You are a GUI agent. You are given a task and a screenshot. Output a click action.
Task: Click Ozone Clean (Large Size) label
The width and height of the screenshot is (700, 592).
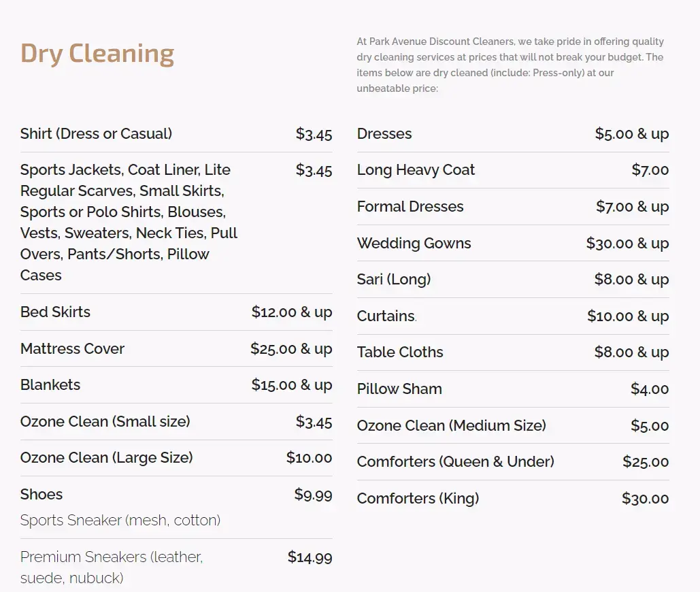click(x=106, y=458)
